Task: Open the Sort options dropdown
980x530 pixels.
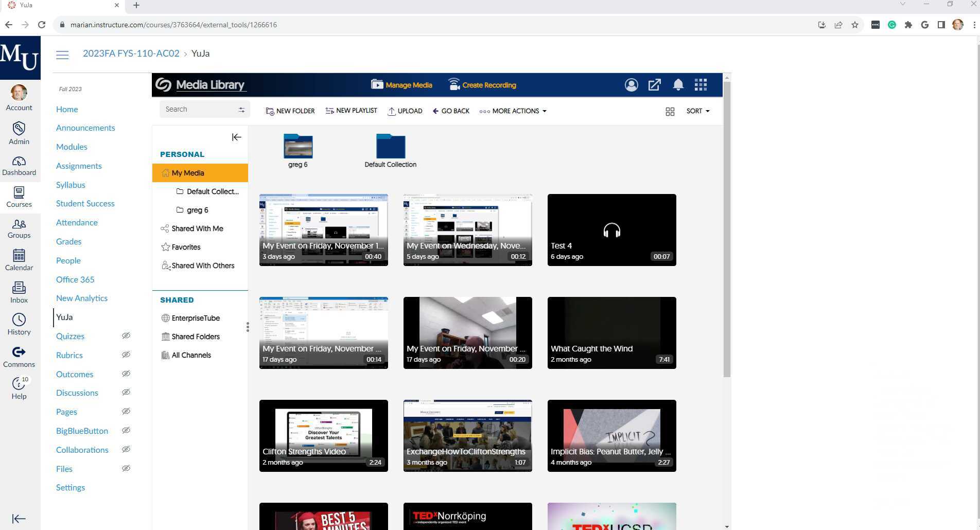Action: click(697, 111)
